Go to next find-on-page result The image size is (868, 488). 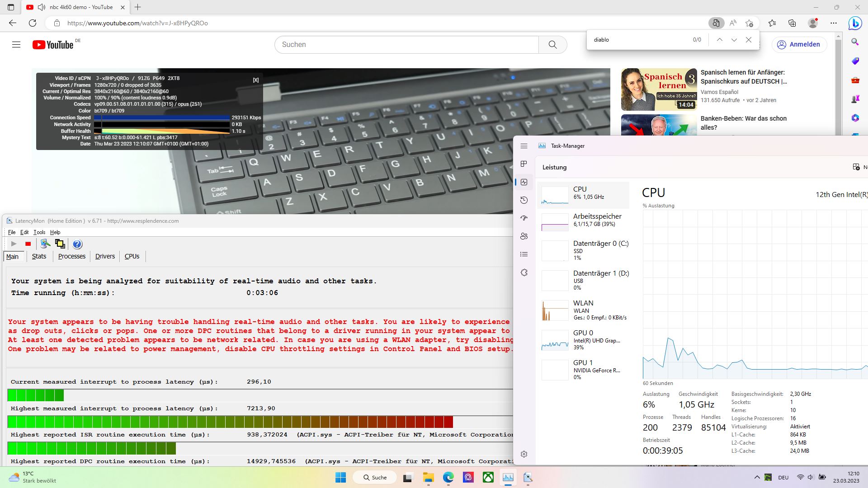point(734,40)
